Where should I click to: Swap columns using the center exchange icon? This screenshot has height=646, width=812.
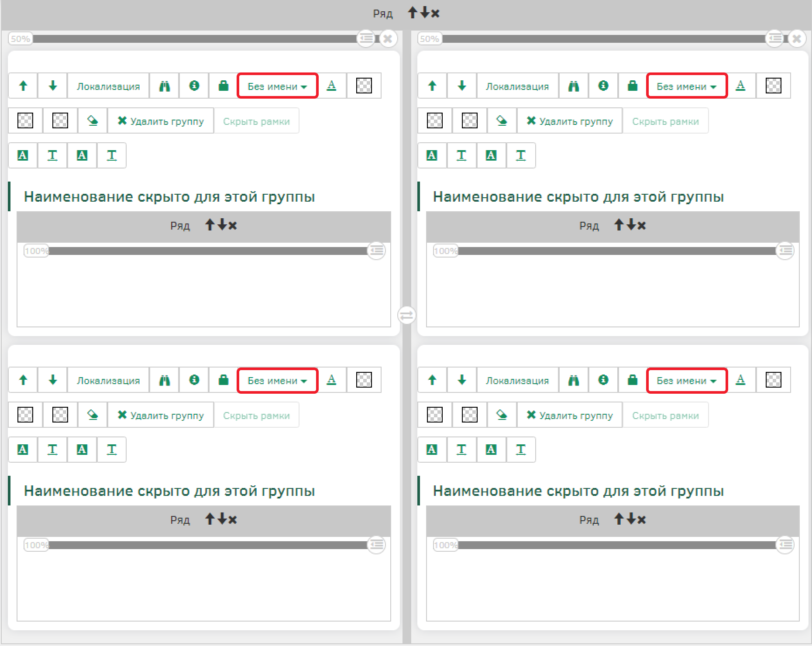pyautogui.click(x=406, y=315)
